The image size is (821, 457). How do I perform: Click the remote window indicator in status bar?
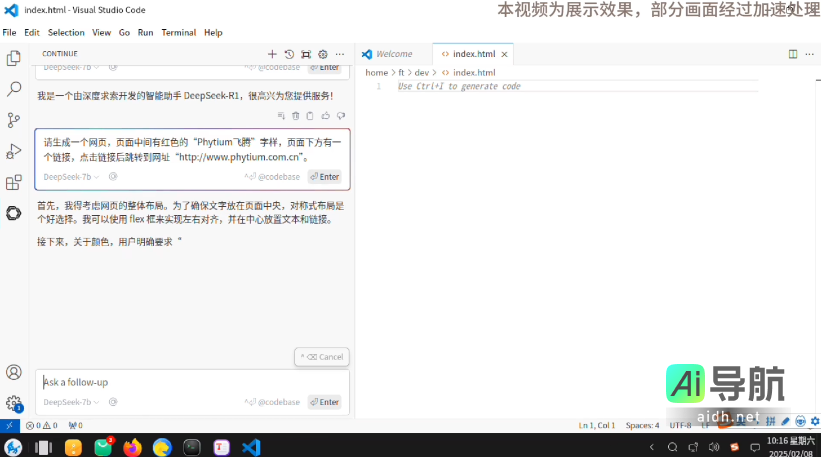click(9, 426)
